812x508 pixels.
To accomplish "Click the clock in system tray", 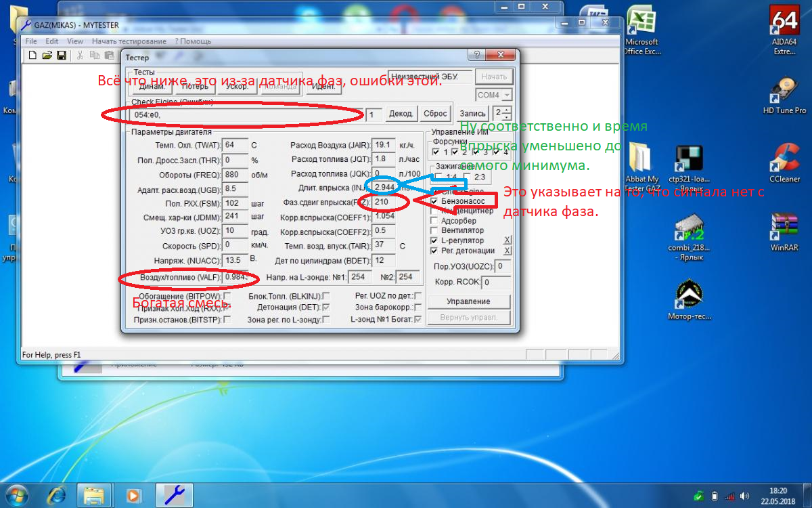I will [778, 495].
